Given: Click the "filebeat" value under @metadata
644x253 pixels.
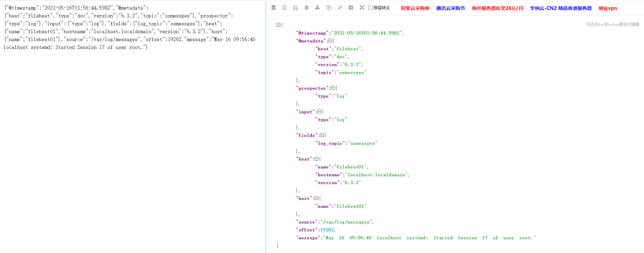Looking at the screenshot, I should 348,49.
